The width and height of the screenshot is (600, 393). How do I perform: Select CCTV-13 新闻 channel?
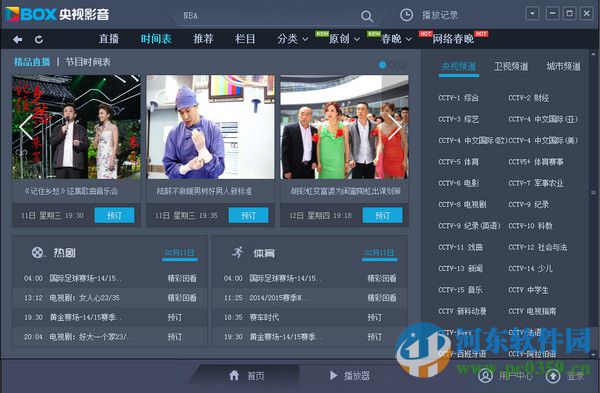click(x=461, y=269)
